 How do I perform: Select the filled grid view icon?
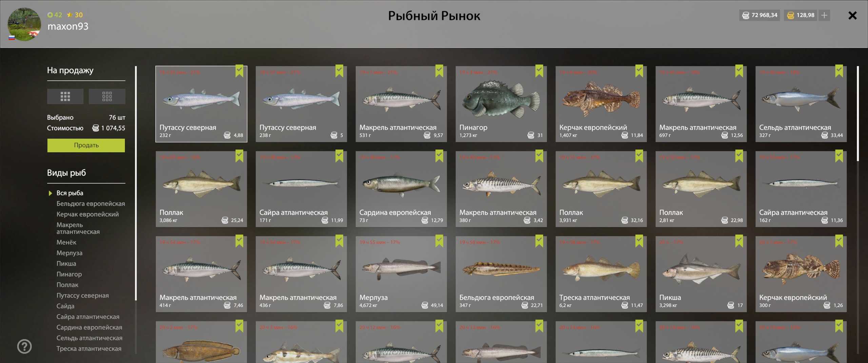click(65, 97)
